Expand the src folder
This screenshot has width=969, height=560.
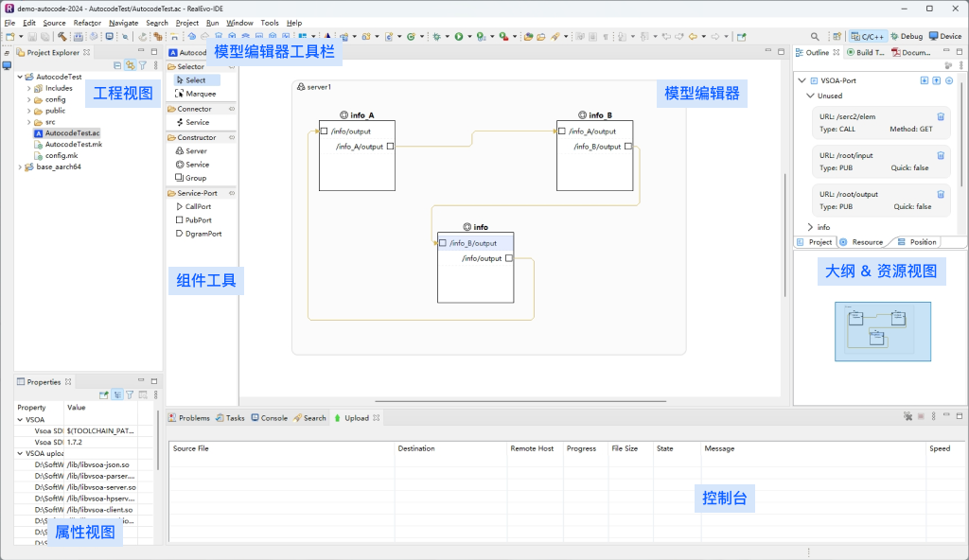click(29, 122)
